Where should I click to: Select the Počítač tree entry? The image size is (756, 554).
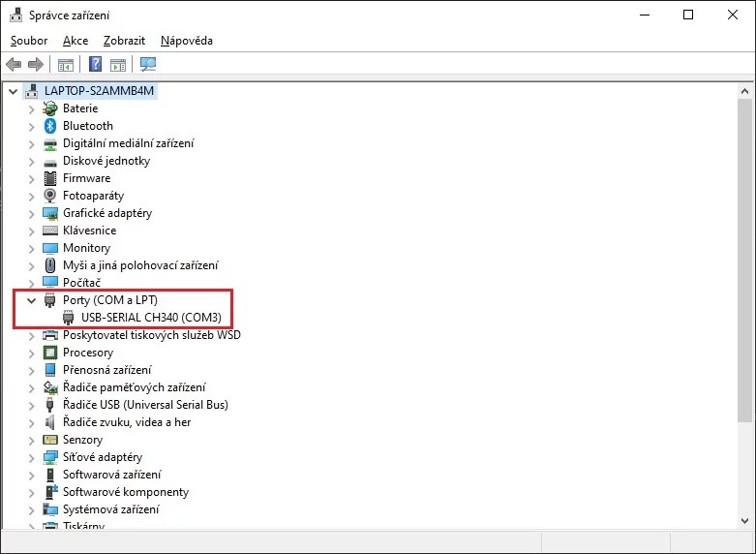click(x=82, y=282)
